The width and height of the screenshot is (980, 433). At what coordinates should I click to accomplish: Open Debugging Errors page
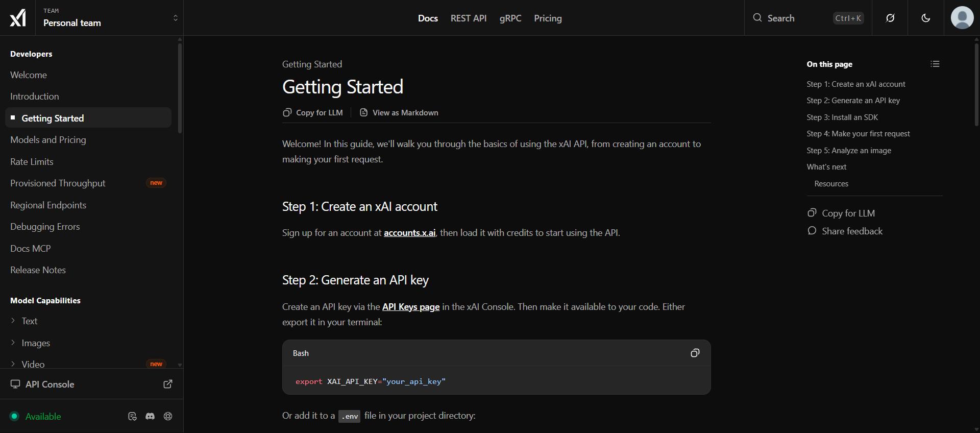coord(45,227)
